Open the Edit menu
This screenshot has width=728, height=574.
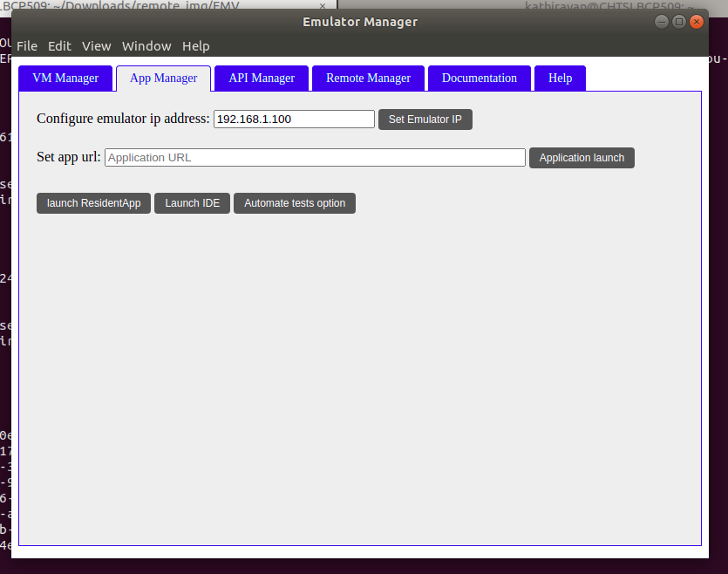59,45
